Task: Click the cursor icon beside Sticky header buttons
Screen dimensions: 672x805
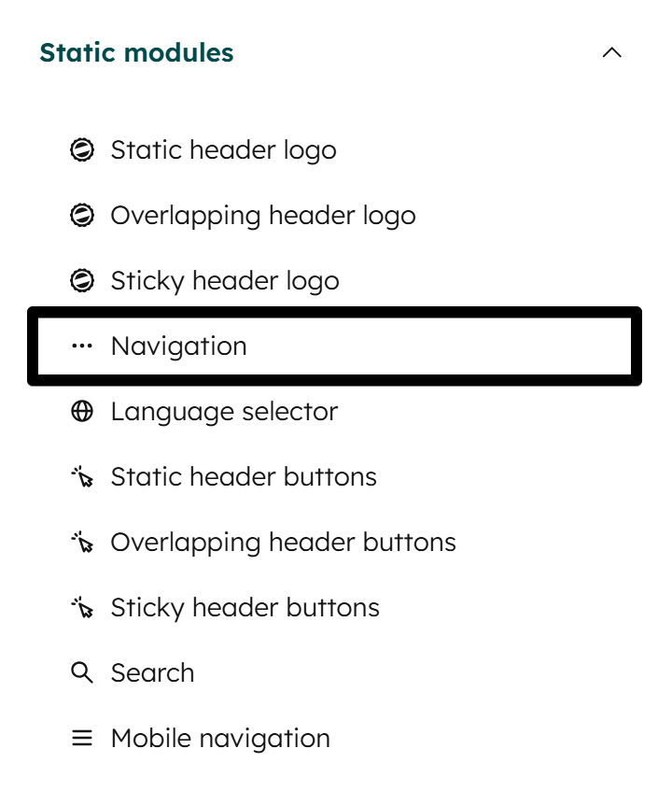Action: 83,607
